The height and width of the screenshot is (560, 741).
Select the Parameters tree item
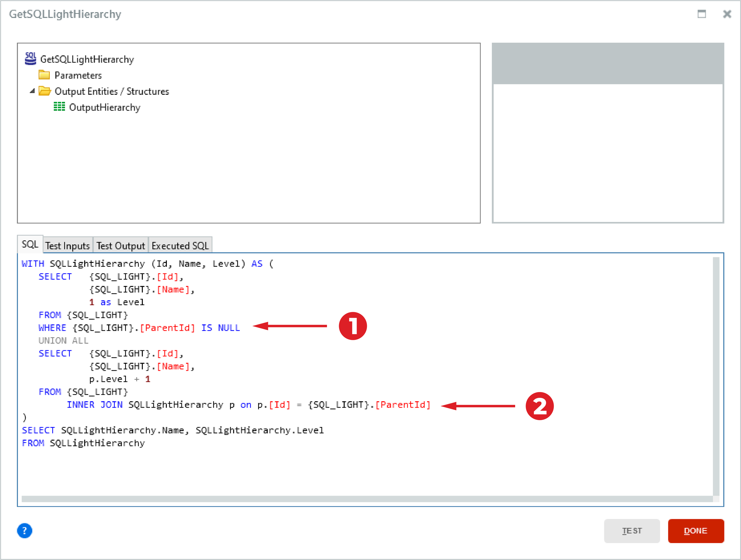[78, 75]
